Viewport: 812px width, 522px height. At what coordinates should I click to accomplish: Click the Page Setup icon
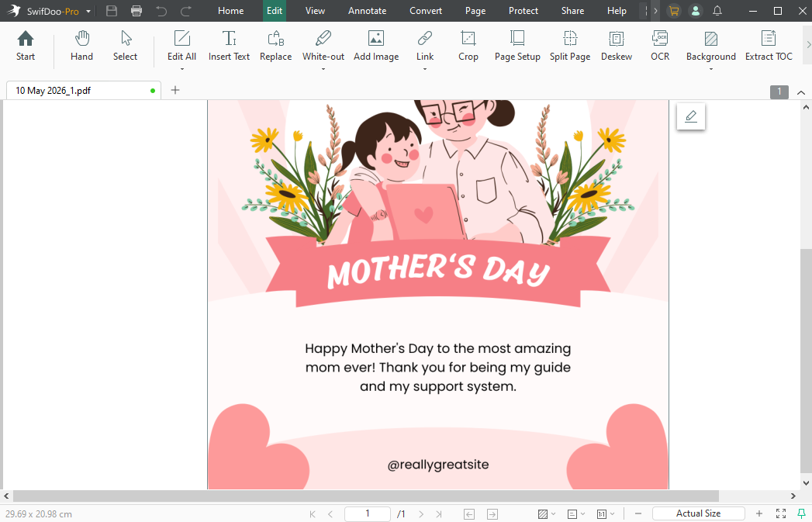517,47
